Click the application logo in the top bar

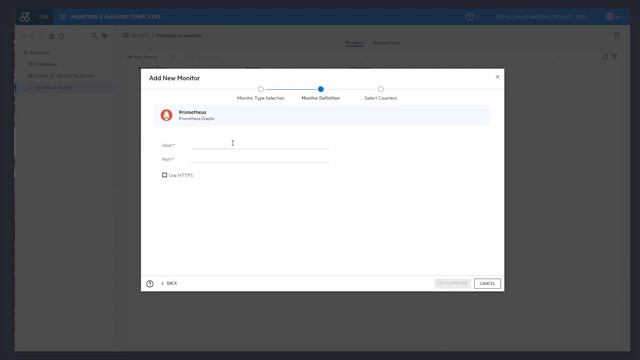(25, 17)
